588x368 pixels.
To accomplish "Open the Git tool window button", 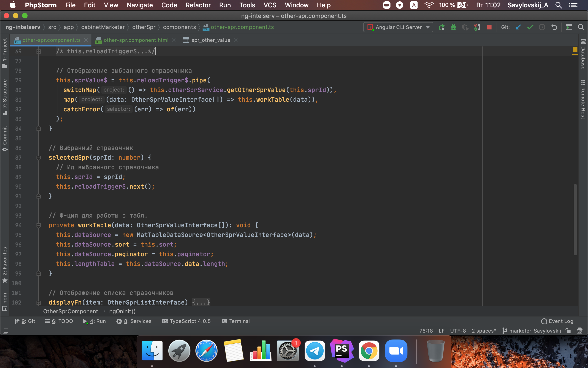I will (25, 321).
